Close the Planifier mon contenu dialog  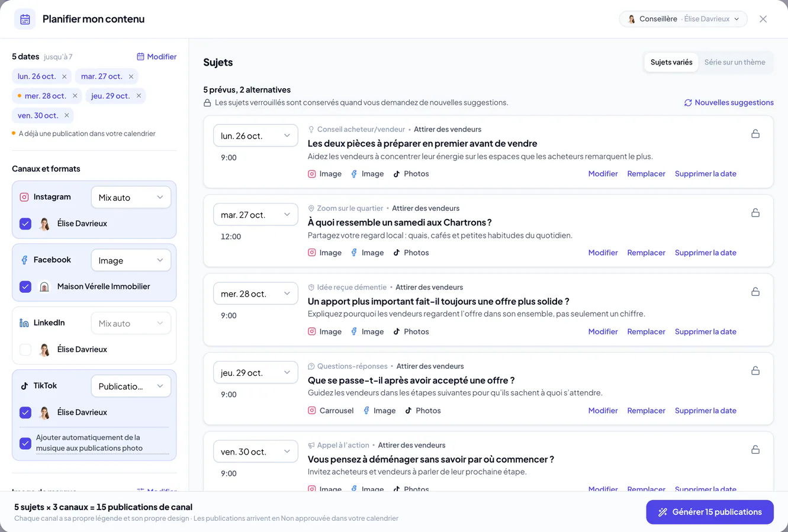(763, 19)
